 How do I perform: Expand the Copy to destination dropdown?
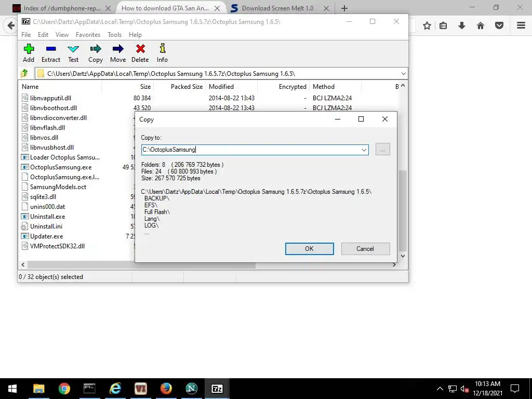(x=364, y=150)
